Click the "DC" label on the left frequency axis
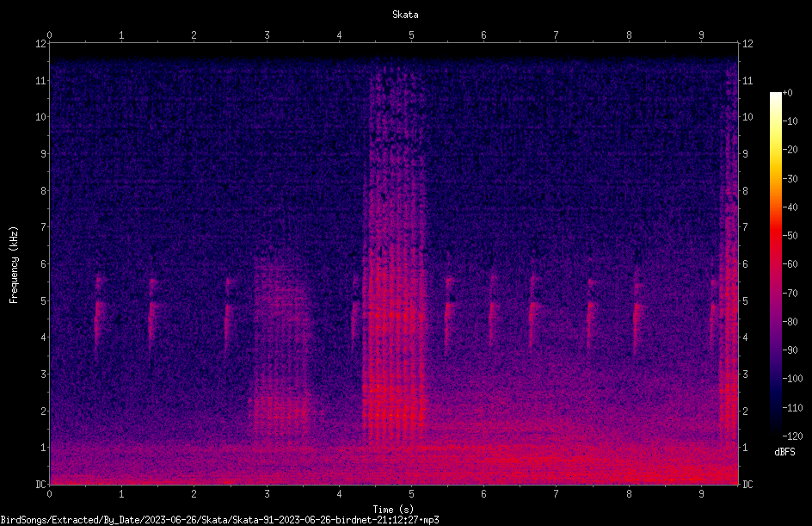812x526 pixels. point(40,485)
